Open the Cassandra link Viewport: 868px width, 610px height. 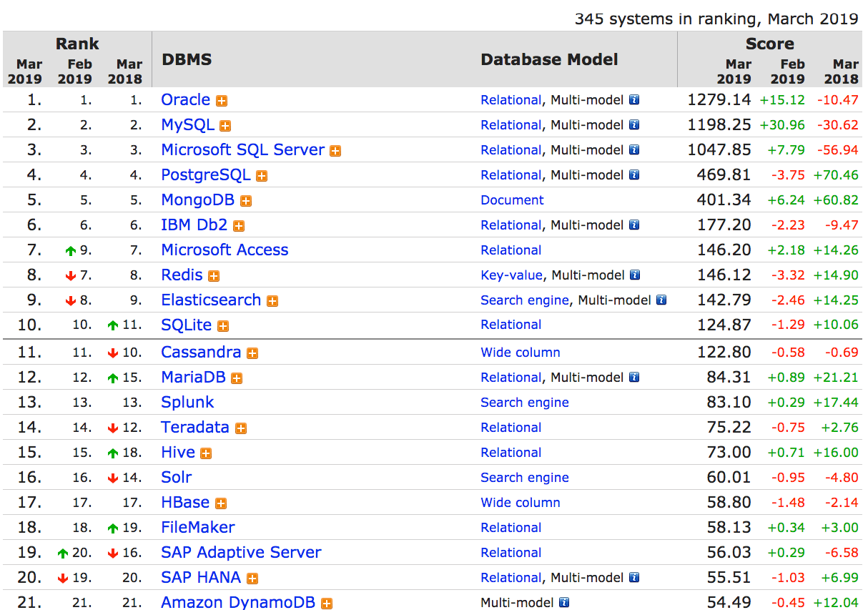click(x=202, y=352)
